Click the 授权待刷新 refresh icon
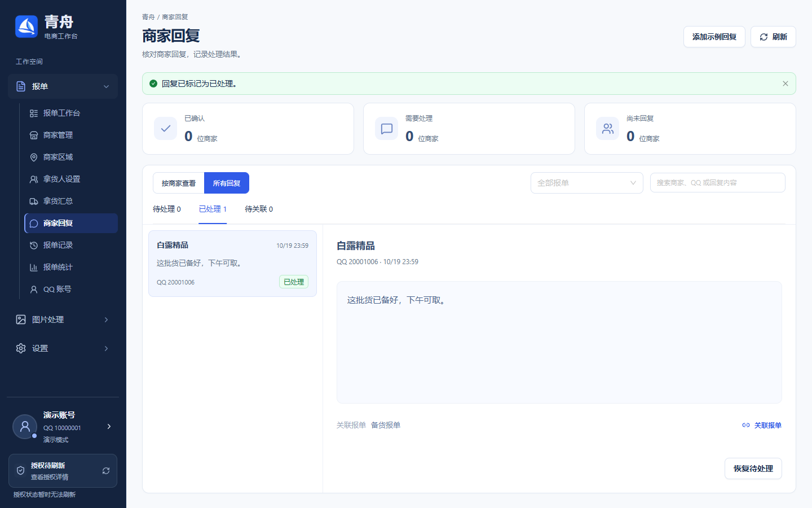The width and height of the screenshot is (812, 508). pyautogui.click(x=106, y=471)
